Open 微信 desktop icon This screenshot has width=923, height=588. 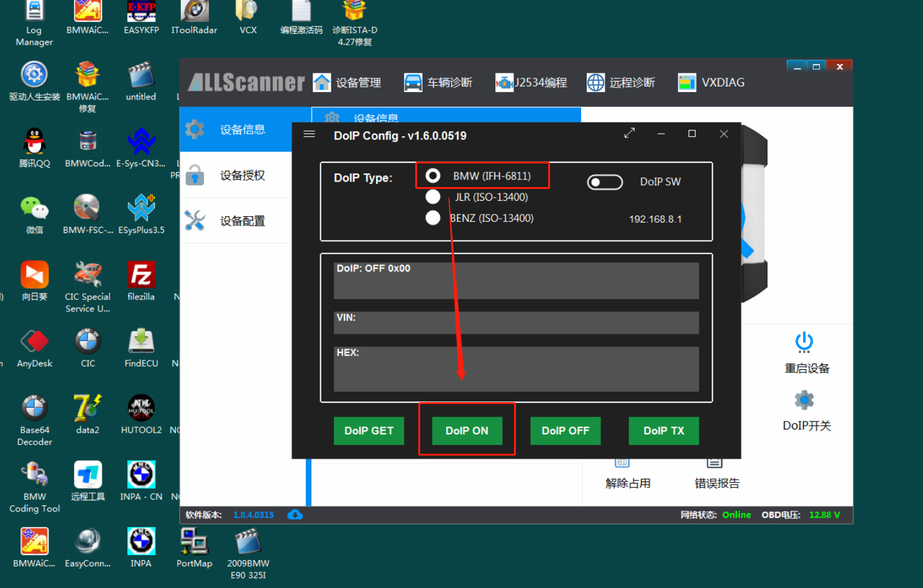tap(34, 214)
